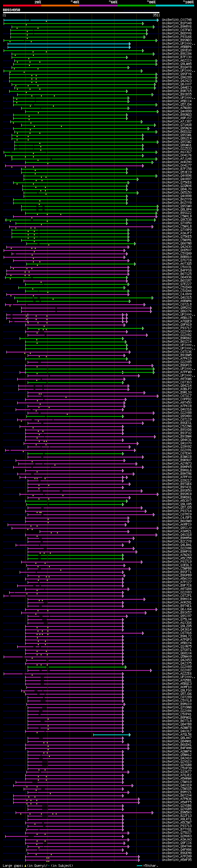Image resolution: width=197 pixels, height=868 pixels.
Task: Select hit label UniRef100_Q42430
Action: click(x=177, y=247)
